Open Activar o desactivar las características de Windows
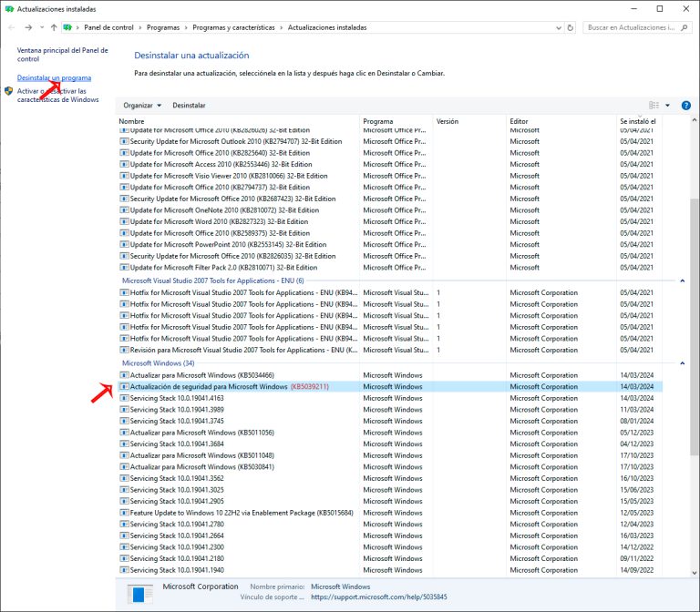 click(x=58, y=95)
